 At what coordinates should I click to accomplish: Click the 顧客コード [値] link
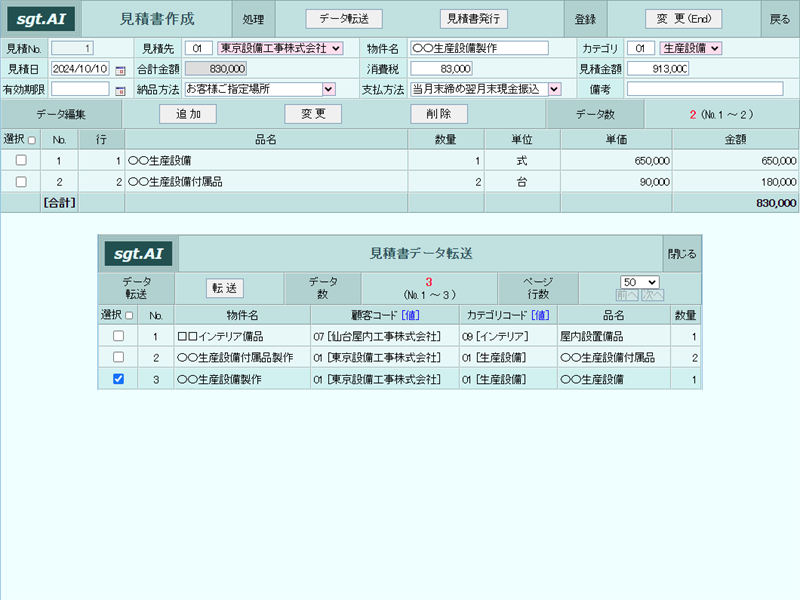410,315
